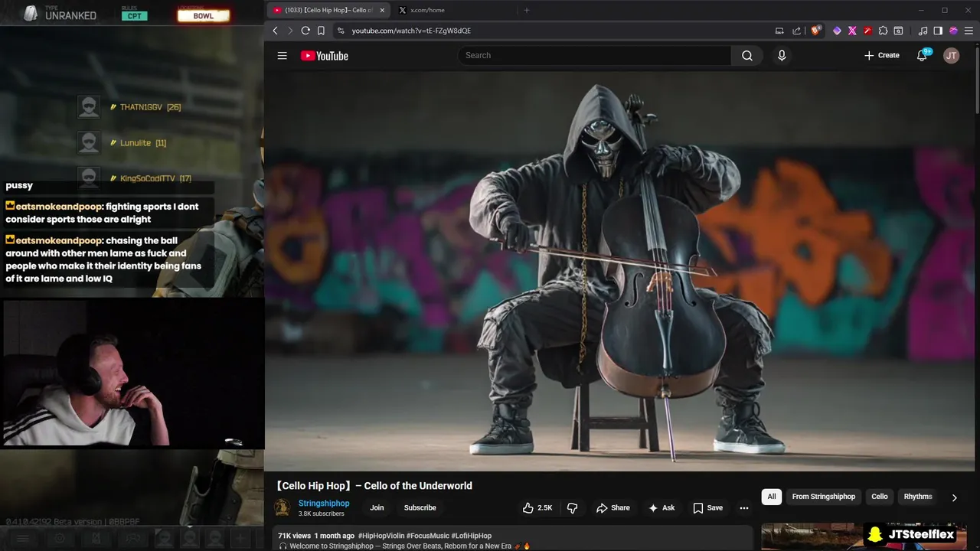
Task: Click the CPT rules label in game
Action: [134, 16]
